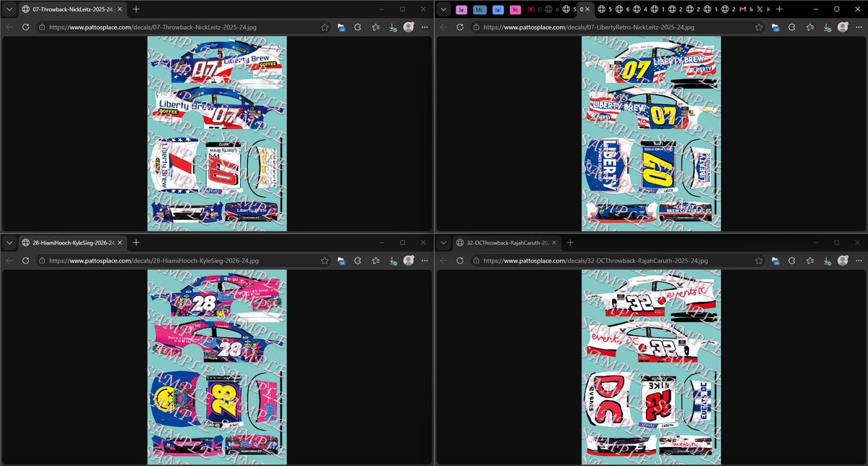Select the 32-DCThrowback-RajahCaruth tab
The width and height of the screenshot is (868, 466).
click(506, 242)
